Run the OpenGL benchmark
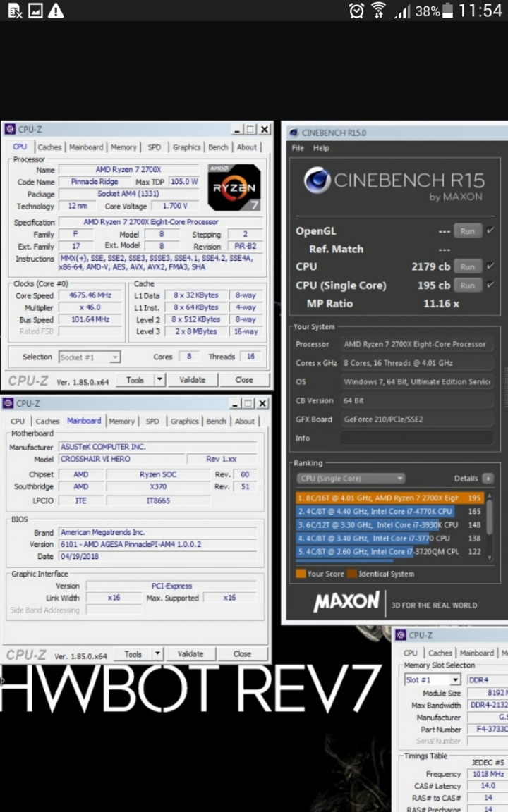The width and height of the screenshot is (508, 812). coord(468,231)
